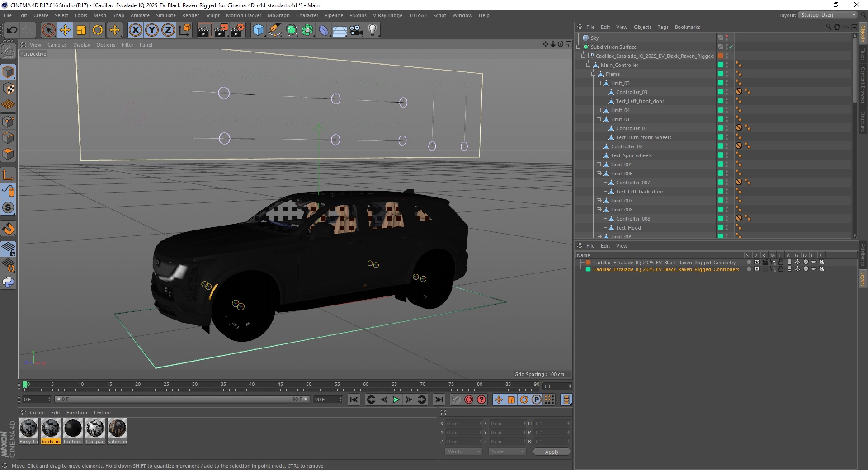Click the Geometry layer color swatch
Image resolution: width=868 pixels, height=470 pixels.
588,262
